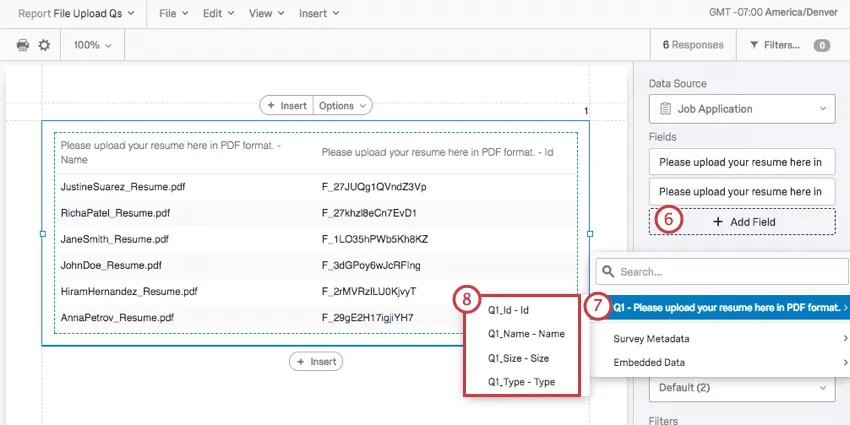
Task: Click the search magnifier icon
Action: coord(607,271)
